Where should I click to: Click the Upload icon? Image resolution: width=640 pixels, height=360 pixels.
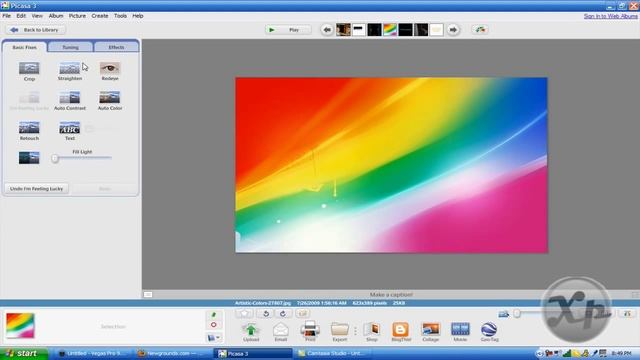click(x=251, y=331)
